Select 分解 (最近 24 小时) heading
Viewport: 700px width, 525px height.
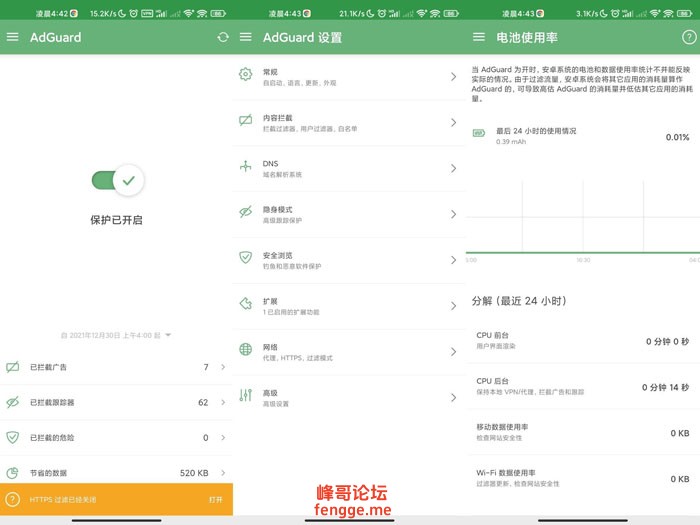point(519,301)
